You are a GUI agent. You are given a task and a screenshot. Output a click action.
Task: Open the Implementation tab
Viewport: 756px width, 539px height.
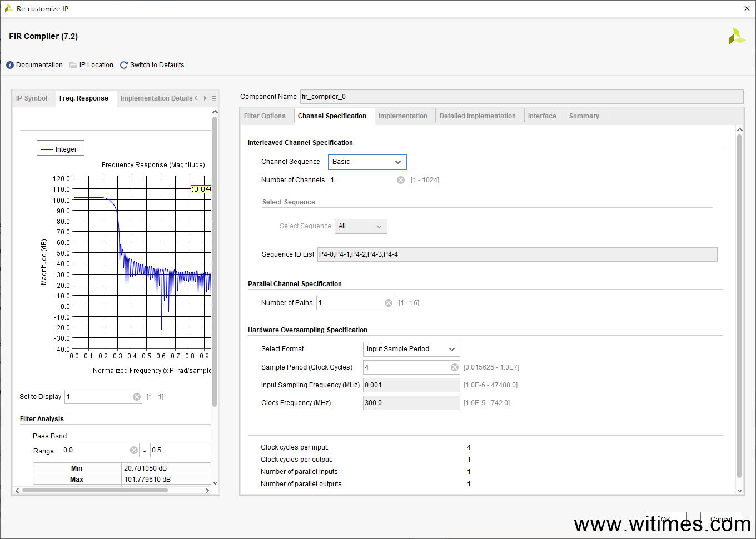(x=403, y=116)
